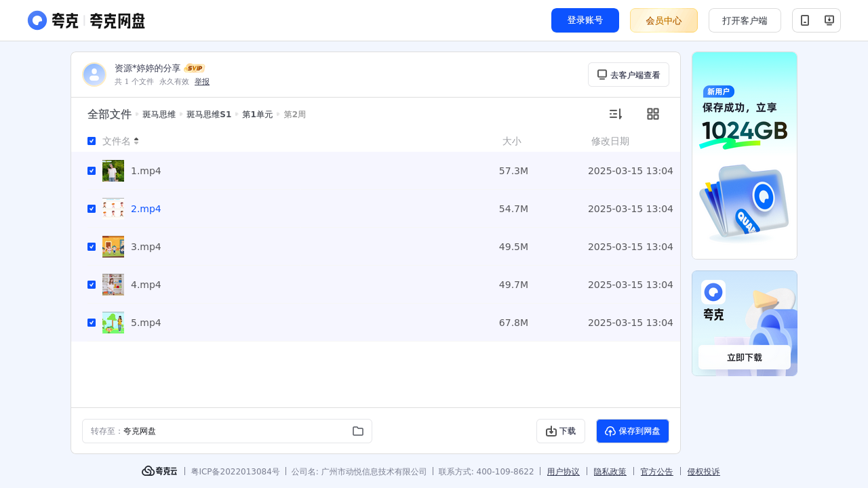The height and width of the screenshot is (488, 868).
Task: Open the file named 3.mp4
Action: 146,247
